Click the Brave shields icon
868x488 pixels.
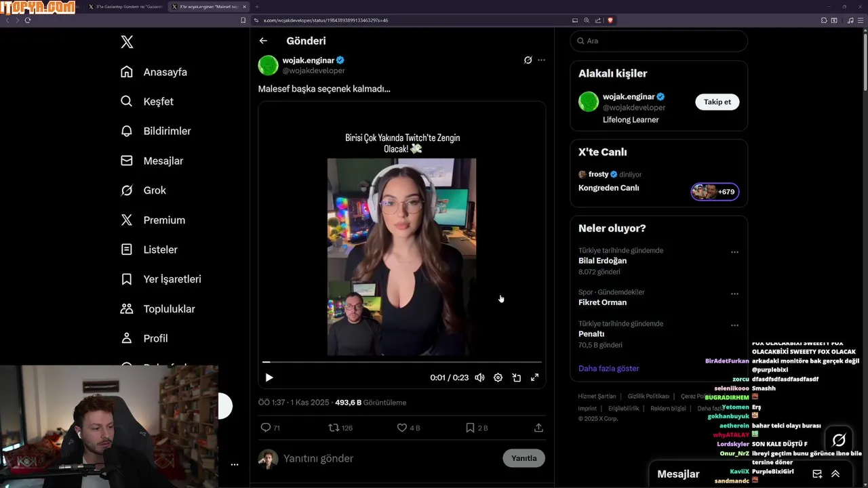pos(610,20)
